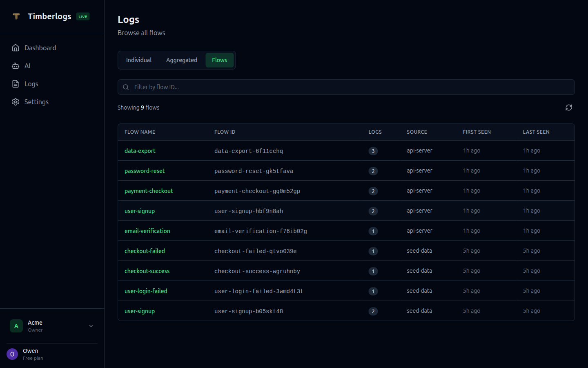The image size is (588, 368).
Task: Open Settings via the gear icon
Action: (x=15, y=101)
